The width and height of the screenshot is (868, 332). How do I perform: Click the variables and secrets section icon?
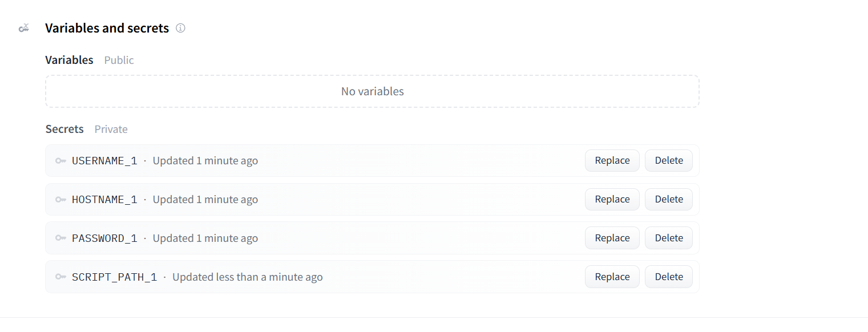point(23,27)
